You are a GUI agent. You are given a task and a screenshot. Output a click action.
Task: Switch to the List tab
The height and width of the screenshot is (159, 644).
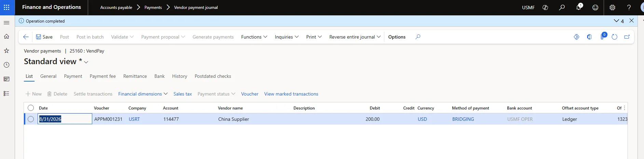29,76
